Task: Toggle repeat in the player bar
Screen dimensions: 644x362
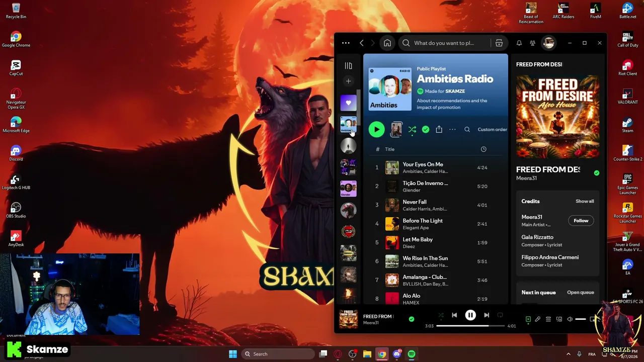Action: 500,315
